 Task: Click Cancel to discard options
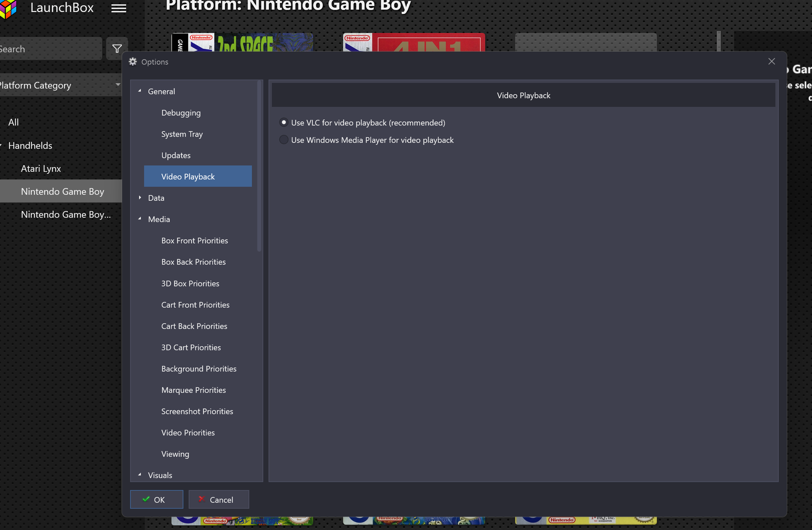point(219,499)
